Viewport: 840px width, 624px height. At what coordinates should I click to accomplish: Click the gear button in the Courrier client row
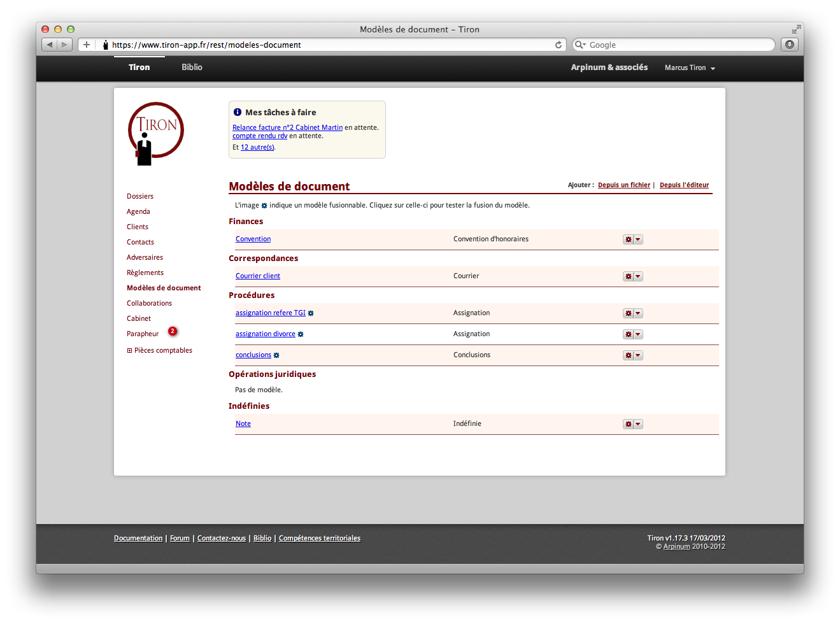click(628, 276)
